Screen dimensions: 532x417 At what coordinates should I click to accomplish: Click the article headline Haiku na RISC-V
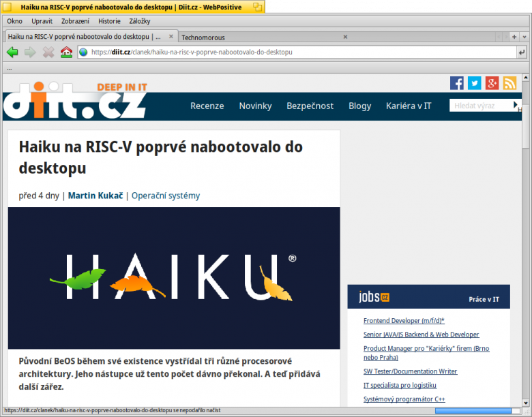pos(160,157)
